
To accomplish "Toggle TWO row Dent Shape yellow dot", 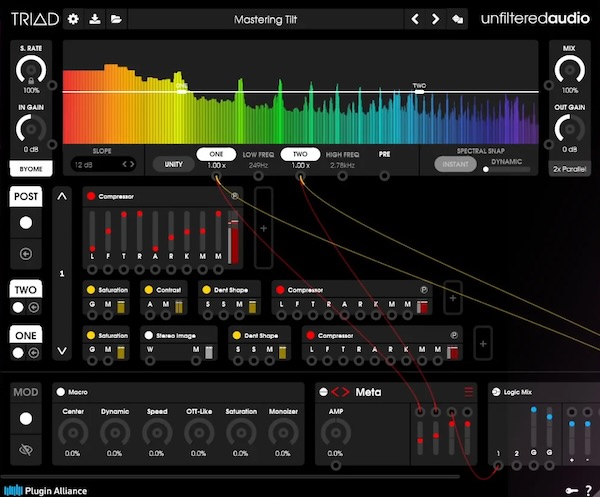I will (x=206, y=290).
